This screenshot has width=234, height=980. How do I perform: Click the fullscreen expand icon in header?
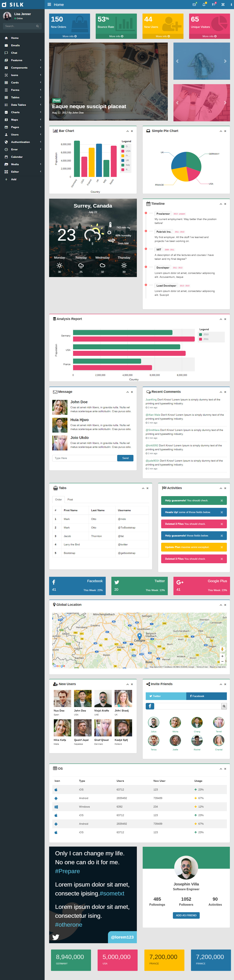click(223, 5)
